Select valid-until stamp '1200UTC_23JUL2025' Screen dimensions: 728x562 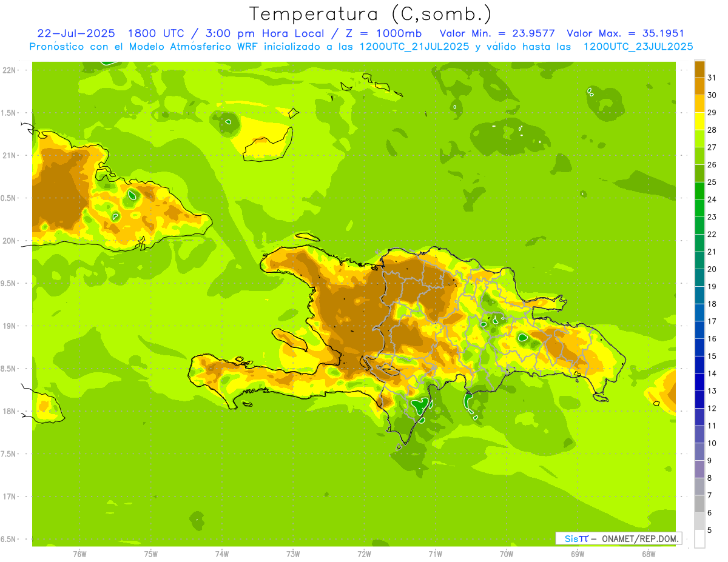click(638, 47)
